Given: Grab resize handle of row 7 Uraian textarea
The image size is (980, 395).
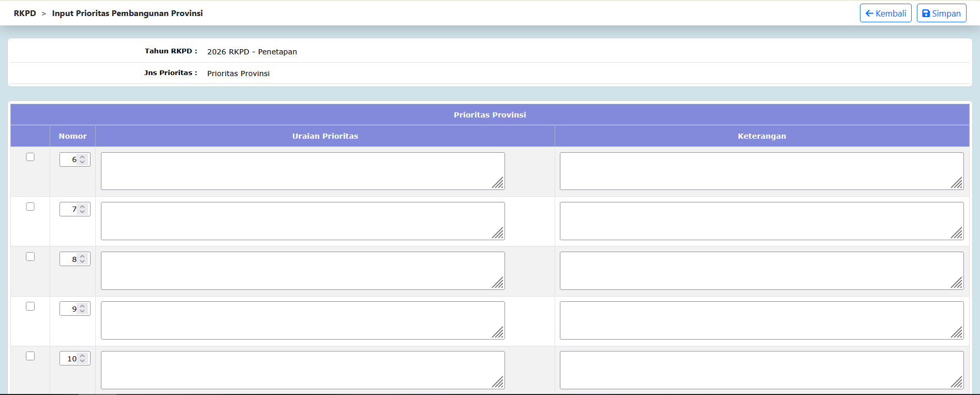Looking at the screenshot, I should point(498,233).
